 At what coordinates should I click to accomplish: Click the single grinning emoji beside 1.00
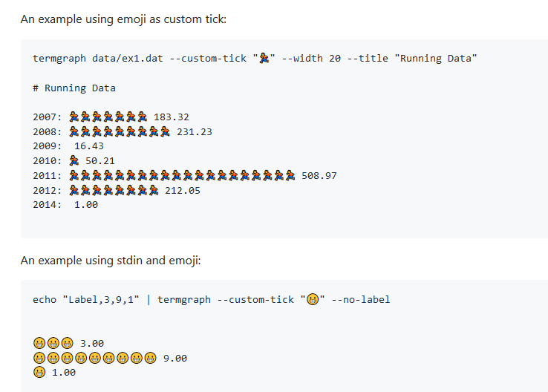coord(39,372)
